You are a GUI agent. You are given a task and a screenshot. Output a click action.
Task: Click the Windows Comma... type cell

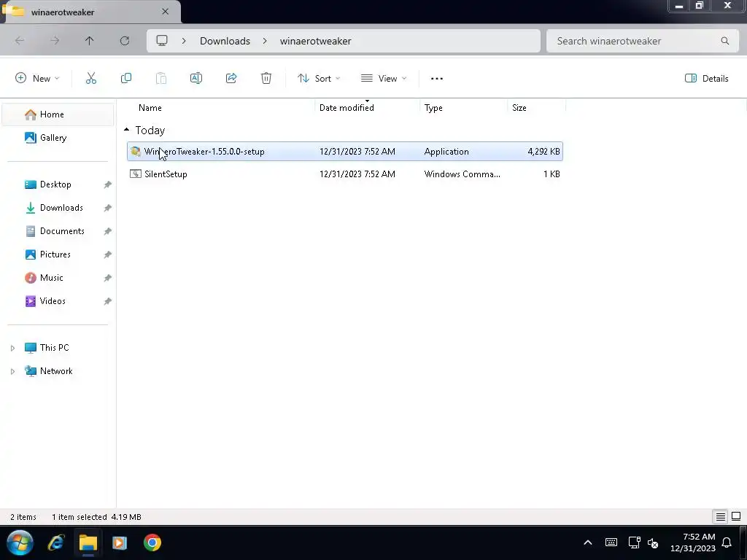[x=462, y=174]
